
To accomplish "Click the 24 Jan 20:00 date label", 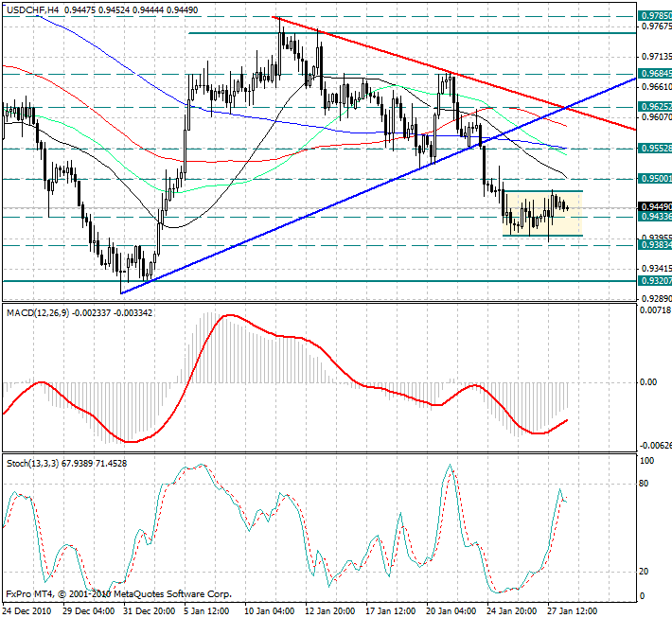I will pos(512,610).
